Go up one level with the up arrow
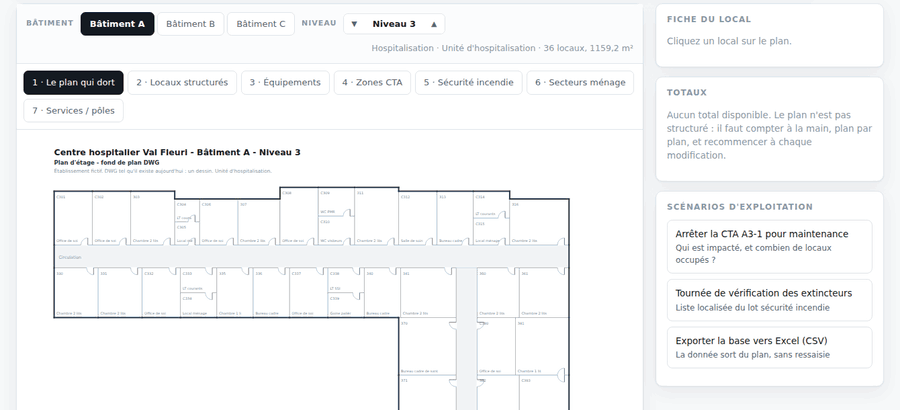 [x=434, y=24]
